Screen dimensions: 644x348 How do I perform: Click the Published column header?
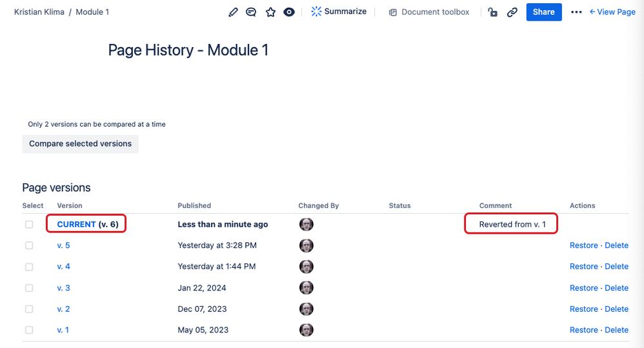tap(194, 205)
